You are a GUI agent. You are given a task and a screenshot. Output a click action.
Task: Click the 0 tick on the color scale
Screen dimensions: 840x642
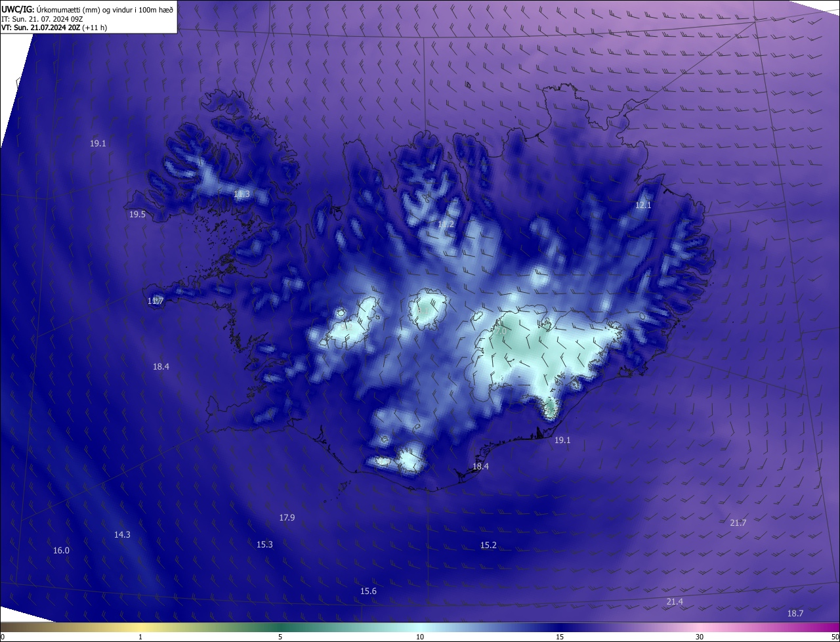(x=3, y=637)
